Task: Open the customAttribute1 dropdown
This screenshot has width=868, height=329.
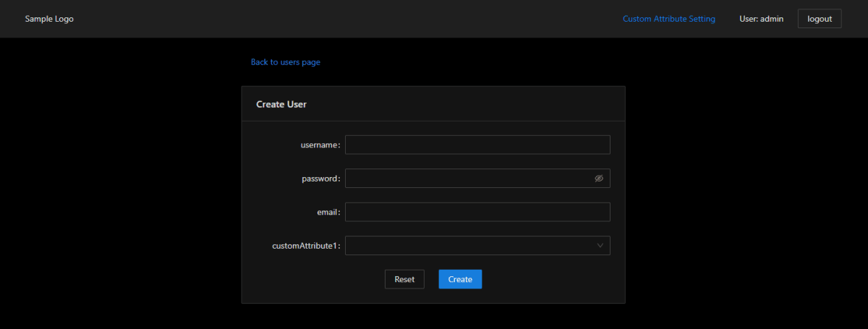Action: (x=477, y=246)
